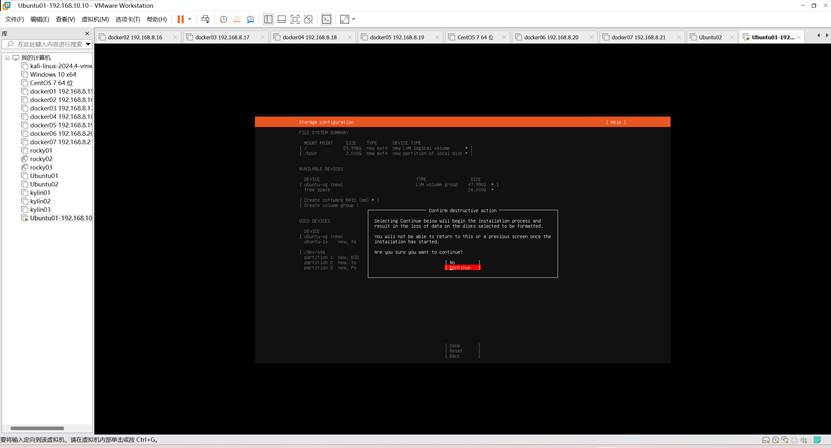Select No in the destructive action dialog
Viewport: 831px width, 448px height.
coord(463,262)
